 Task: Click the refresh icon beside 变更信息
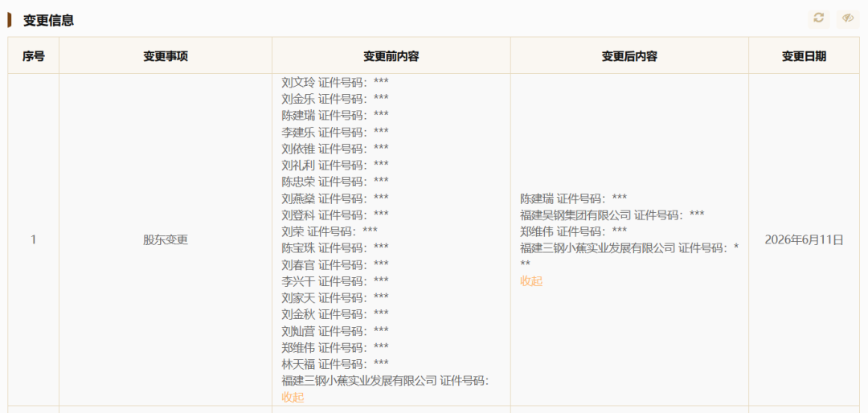click(818, 18)
